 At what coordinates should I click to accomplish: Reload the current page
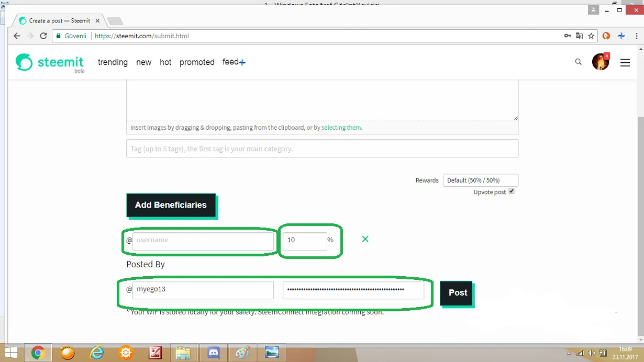click(x=43, y=36)
